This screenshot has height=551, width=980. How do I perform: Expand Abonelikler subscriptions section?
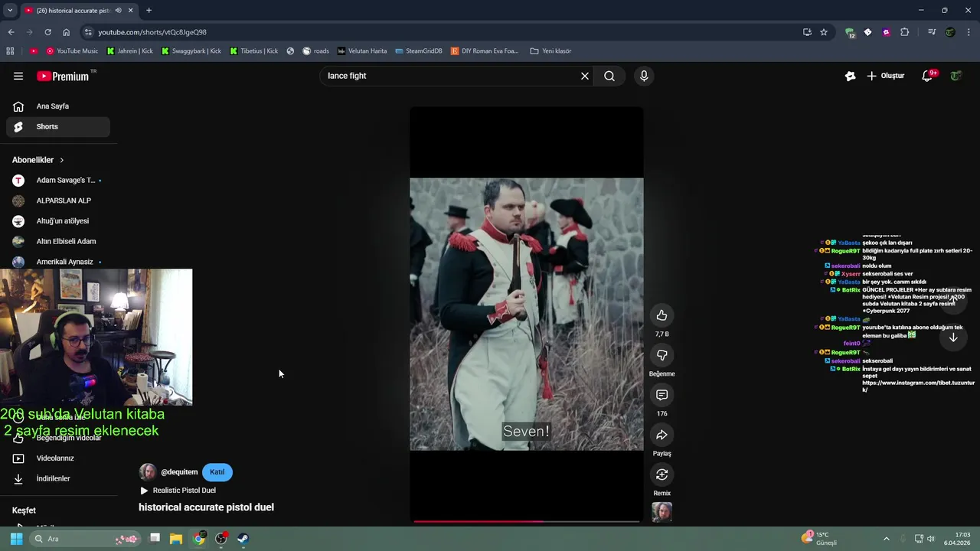click(x=38, y=160)
